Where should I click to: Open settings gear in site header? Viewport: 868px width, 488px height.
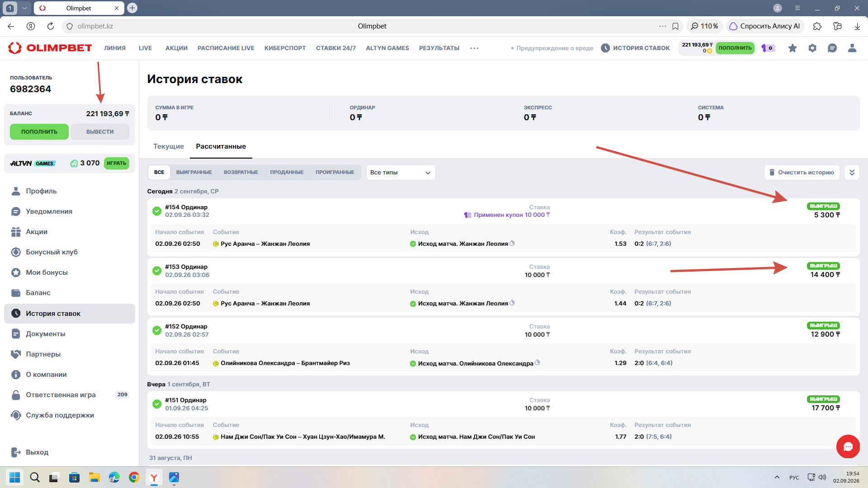point(812,48)
